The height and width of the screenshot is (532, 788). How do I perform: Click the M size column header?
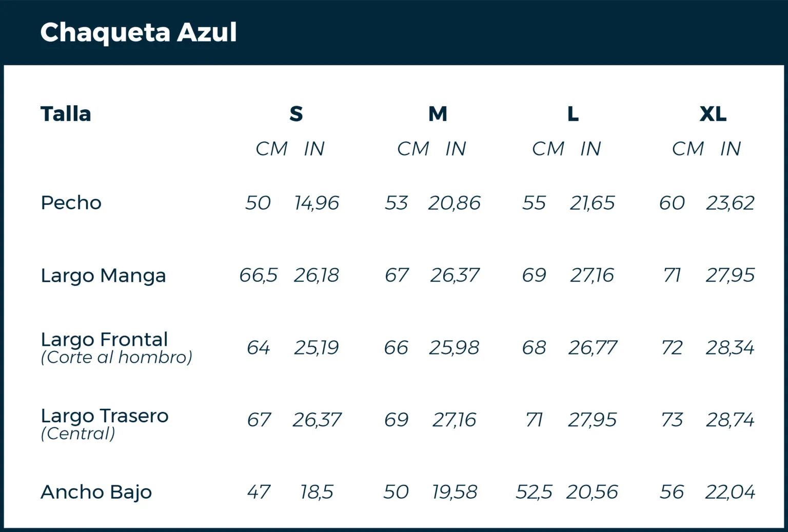point(438,114)
